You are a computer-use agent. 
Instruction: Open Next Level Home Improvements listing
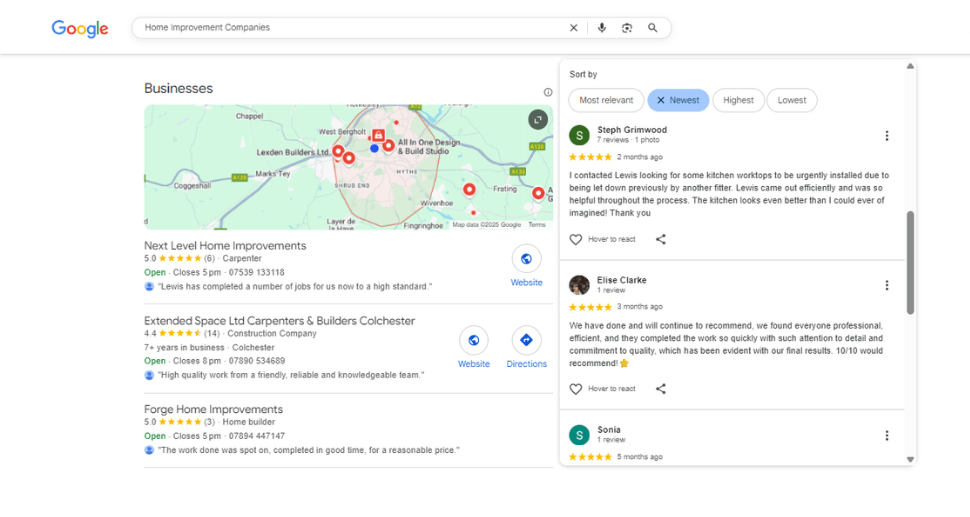[x=225, y=246]
